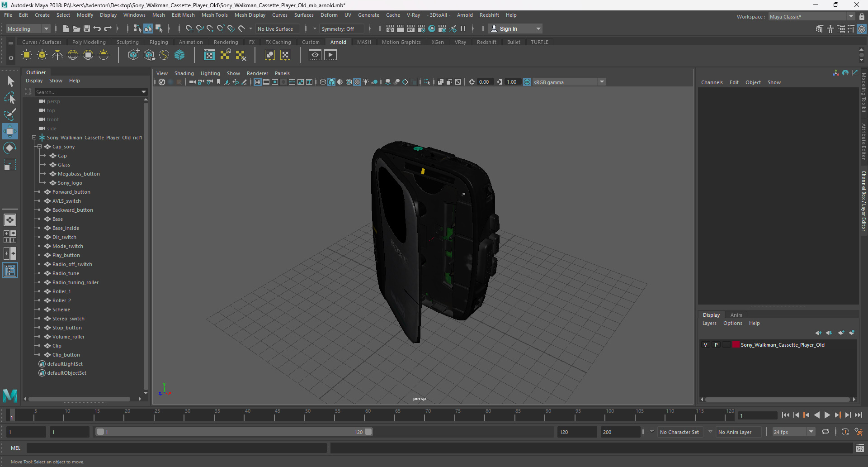The image size is (868, 467).
Task: Click go to start of playback range
Action: pos(786,415)
